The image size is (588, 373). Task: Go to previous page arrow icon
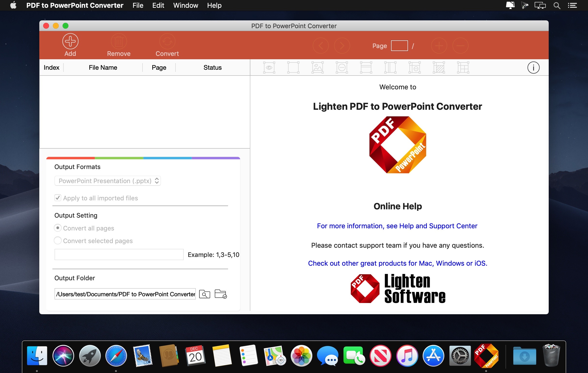tap(321, 46)
